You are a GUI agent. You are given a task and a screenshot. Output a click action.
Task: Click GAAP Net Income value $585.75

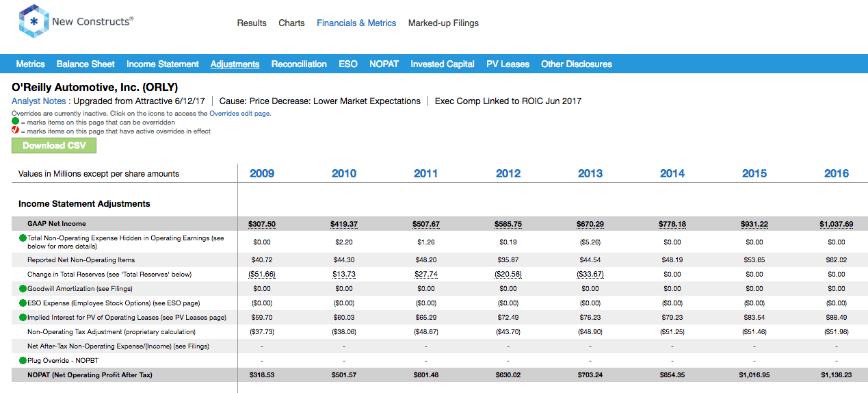(508, 224)
